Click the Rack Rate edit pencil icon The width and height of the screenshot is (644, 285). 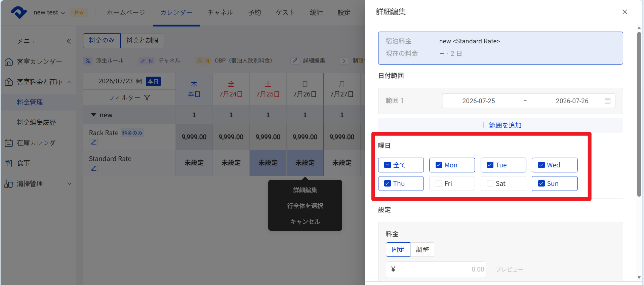point(93,142)
